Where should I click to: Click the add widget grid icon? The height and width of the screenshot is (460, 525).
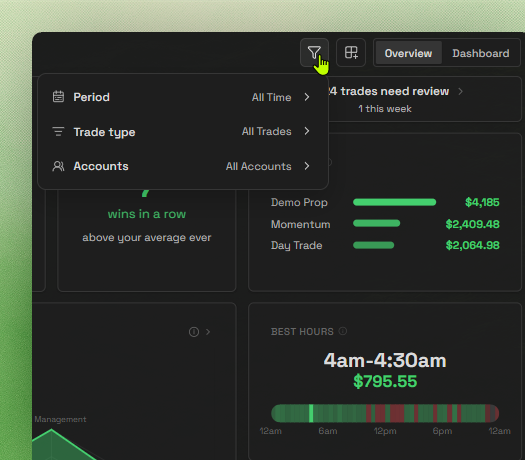[x=351, y=53]
